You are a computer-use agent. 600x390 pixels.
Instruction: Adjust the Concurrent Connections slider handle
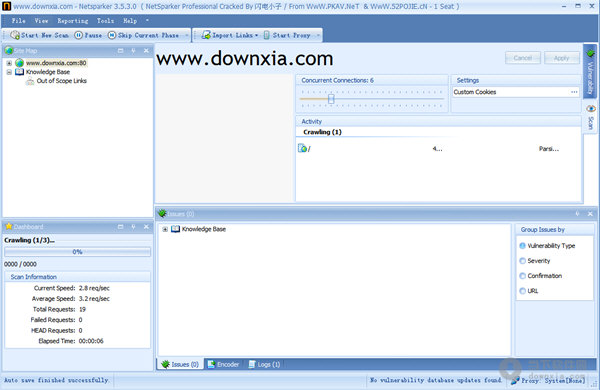click(x=331, y=99)
